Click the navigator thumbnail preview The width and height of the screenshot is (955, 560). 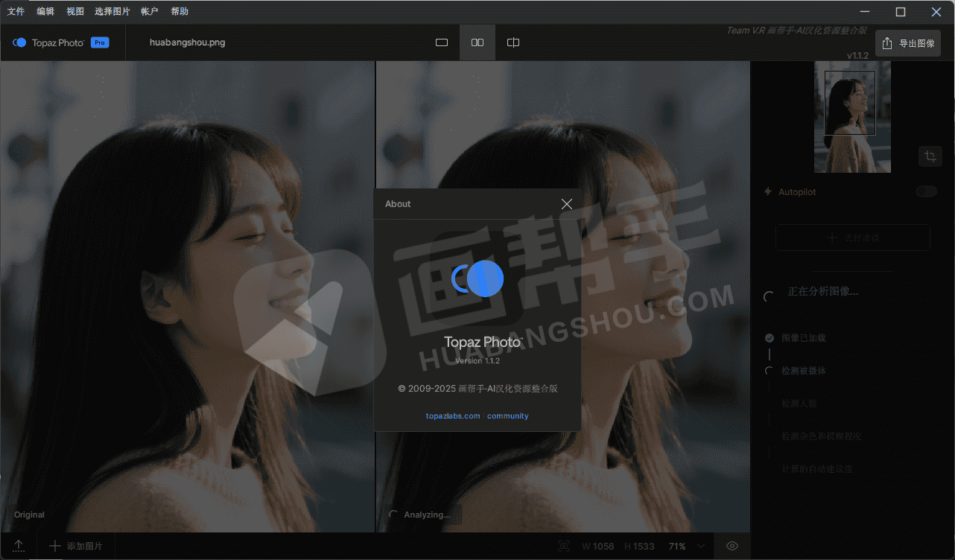[853, 117]
